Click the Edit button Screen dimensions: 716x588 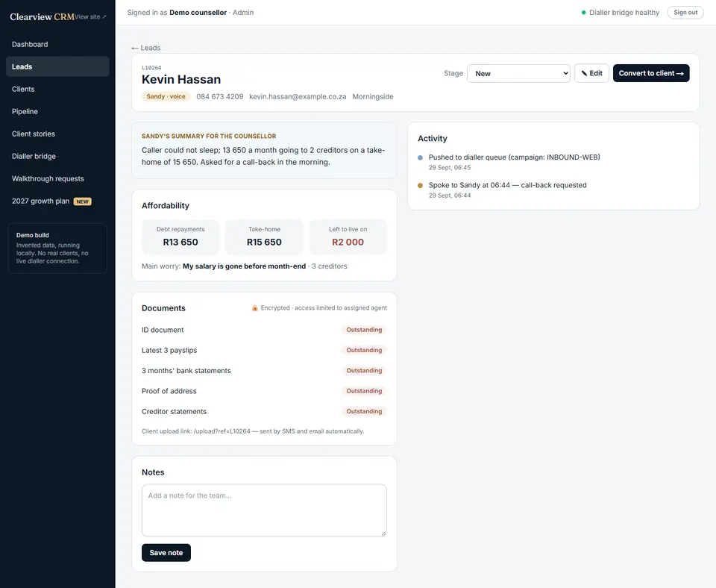[x=591, y=73]
